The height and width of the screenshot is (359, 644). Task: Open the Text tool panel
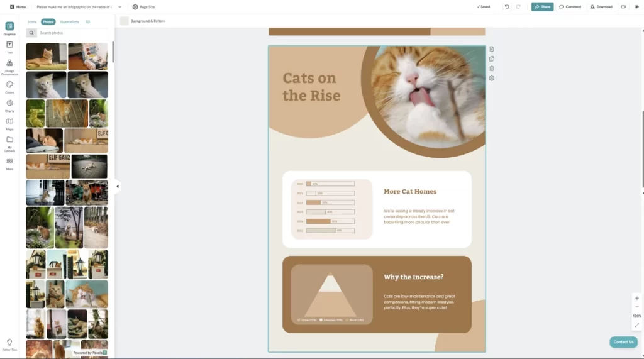pos(9,47)
